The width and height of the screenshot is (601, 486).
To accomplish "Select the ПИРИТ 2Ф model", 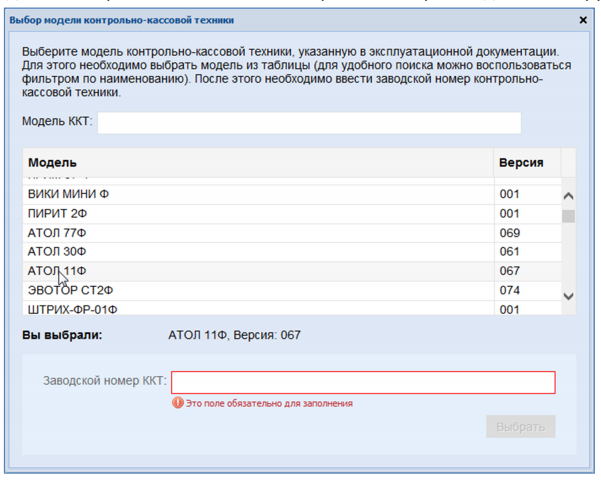I will click(292, 213).
